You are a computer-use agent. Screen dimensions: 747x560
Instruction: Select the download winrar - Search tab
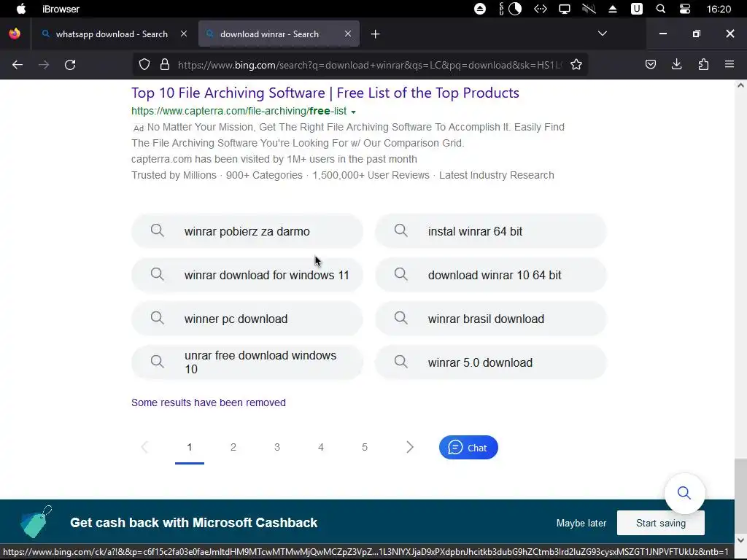(x=279, y=34)
